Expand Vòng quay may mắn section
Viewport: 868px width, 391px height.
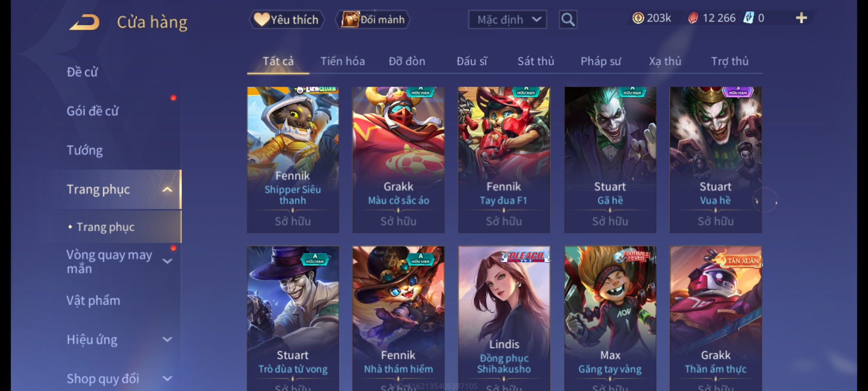tap(167, 261)
